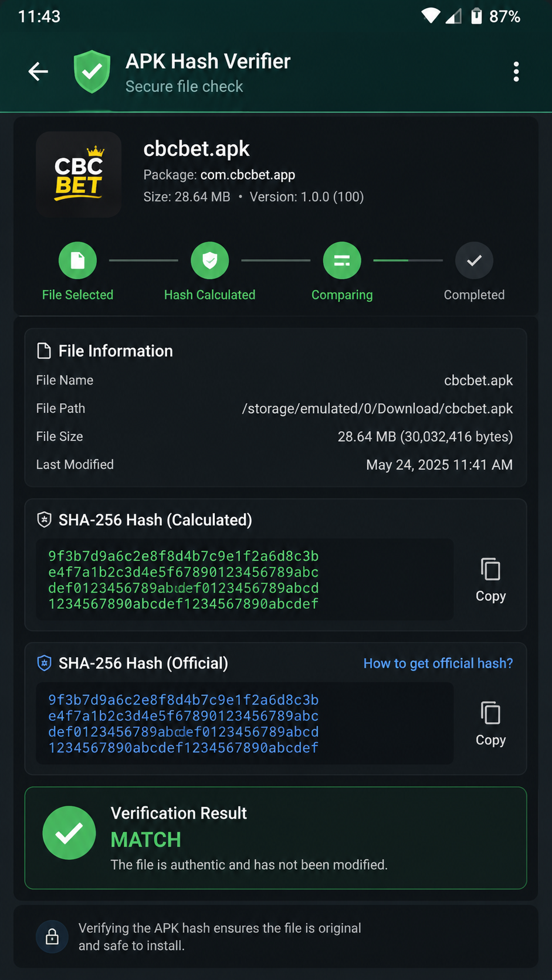
Task: Tap the progress line between Comparing and Completed
Action: [x=408, y=260]
